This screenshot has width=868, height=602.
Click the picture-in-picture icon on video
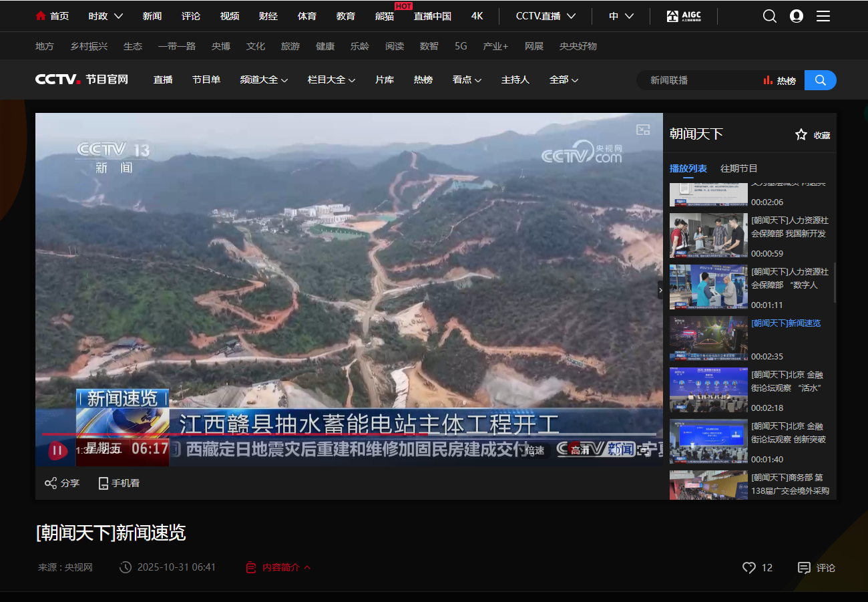(643, 130)
